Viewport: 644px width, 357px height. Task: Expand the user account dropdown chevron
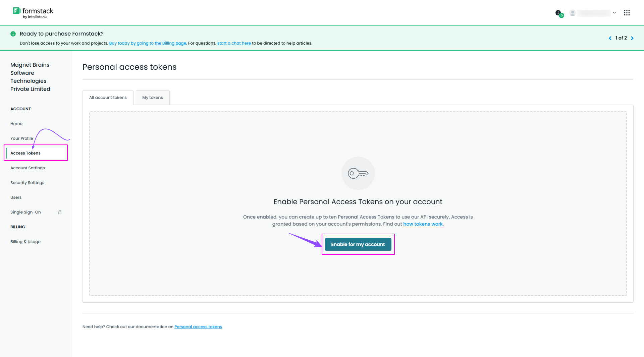(614, 13)
